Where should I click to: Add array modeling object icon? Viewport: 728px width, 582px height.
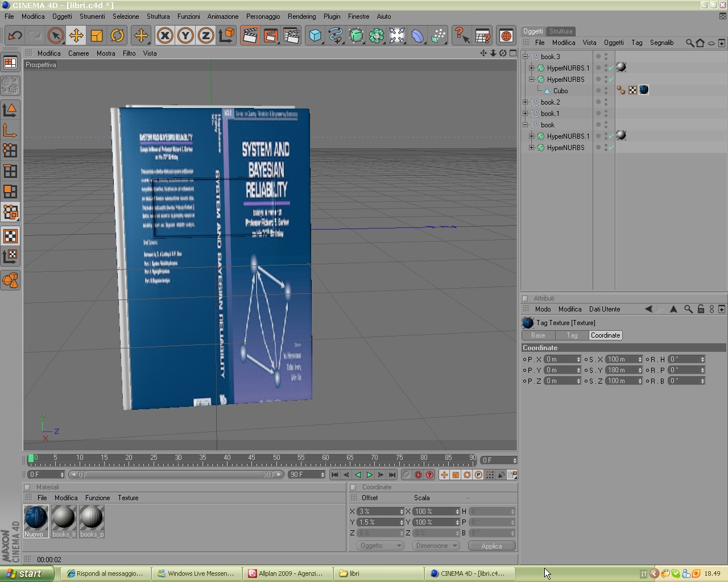tap(377, 36)
